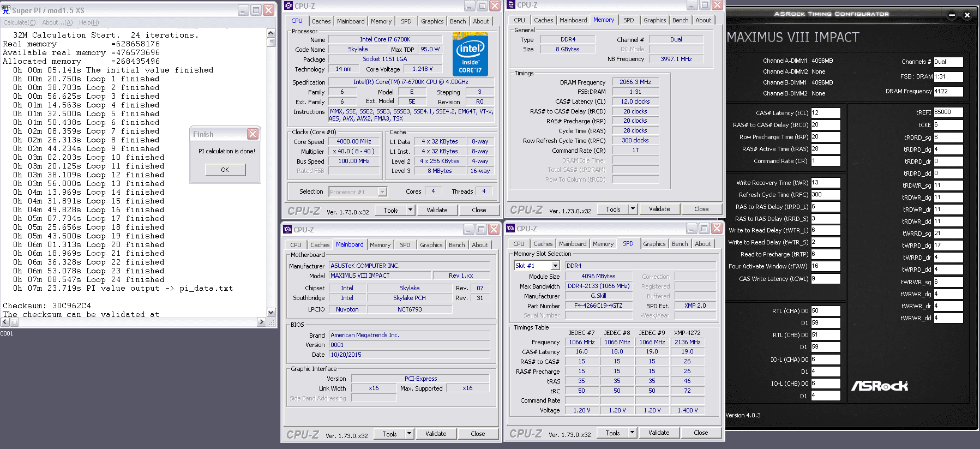The image size is (980, 449).
Task: Click the MAXIMUS VIII IMPACT model value in CPU-Z
Action: click(x=380, y=276)
